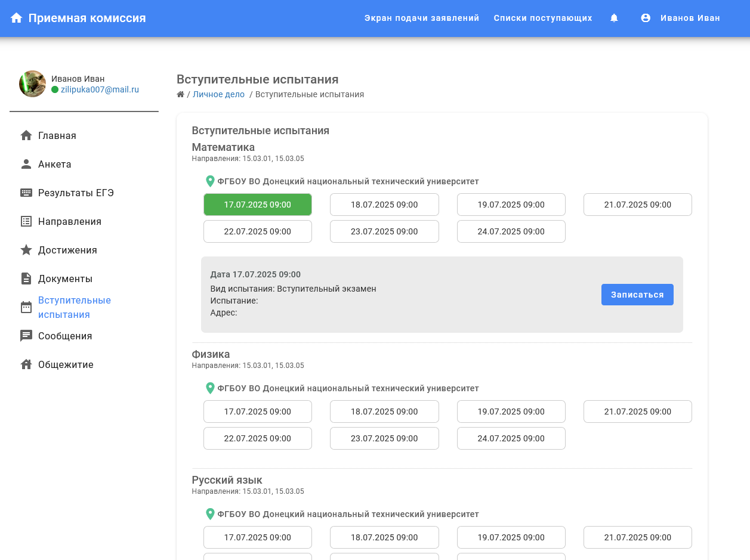Click the Русский язык subject heading
Image resolution: width=750 pixels, height=560 pixels.
point(227,480)
